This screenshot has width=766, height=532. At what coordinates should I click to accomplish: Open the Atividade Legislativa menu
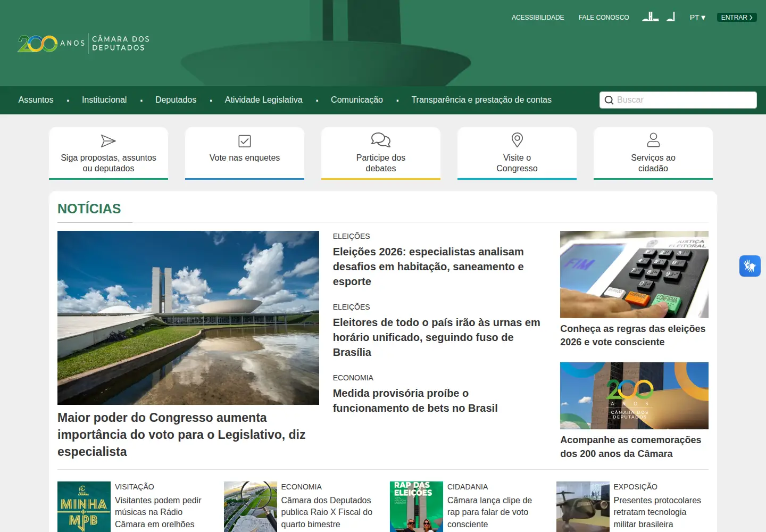263,100
